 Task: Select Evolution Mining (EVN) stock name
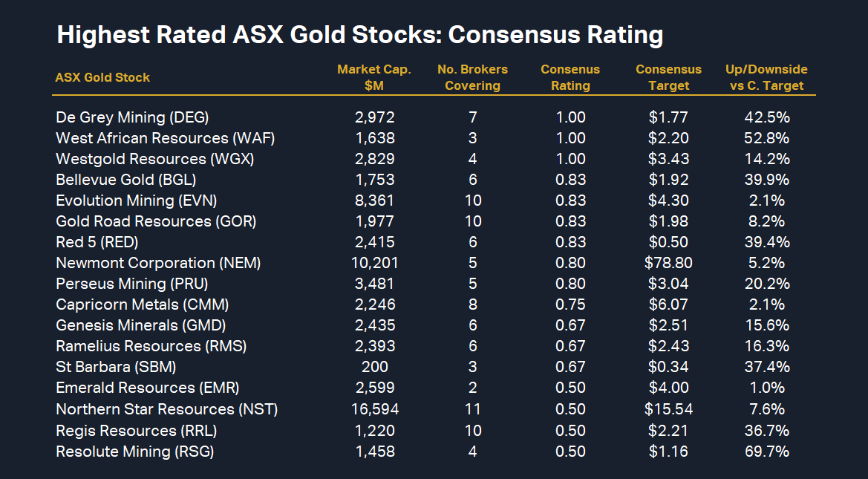coord(136,201)
